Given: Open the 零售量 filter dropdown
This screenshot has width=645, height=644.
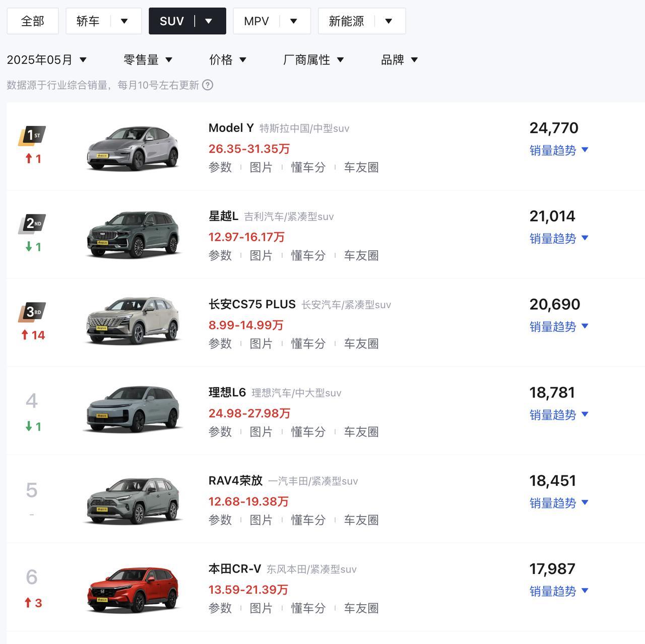Looking at the screenshot, I should [x=148, y=60].
